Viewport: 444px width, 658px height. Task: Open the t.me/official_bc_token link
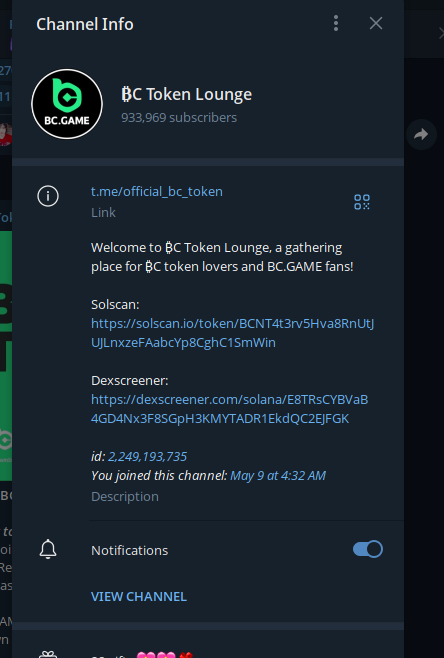point(157,191)
